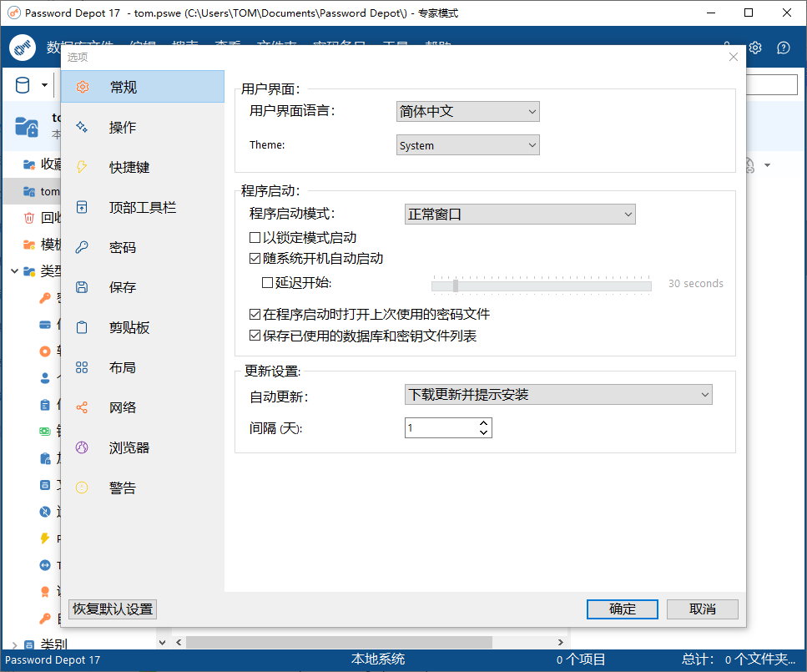Click the person identity type icon in sidebar

(45, 378)
